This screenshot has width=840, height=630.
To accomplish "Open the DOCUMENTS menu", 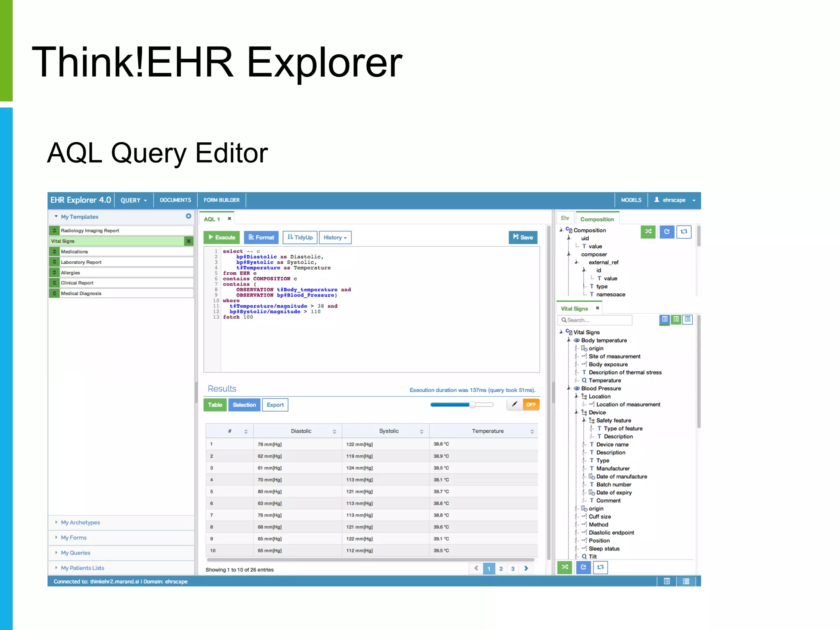I will click(176, 200).
